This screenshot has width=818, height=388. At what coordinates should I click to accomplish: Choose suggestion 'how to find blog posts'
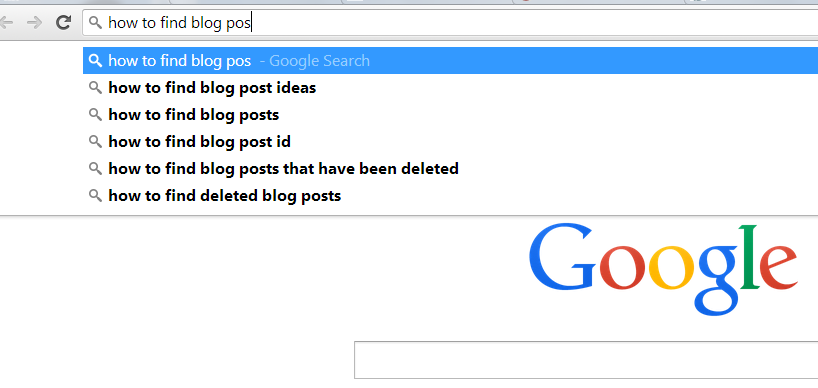coord(451,115)
